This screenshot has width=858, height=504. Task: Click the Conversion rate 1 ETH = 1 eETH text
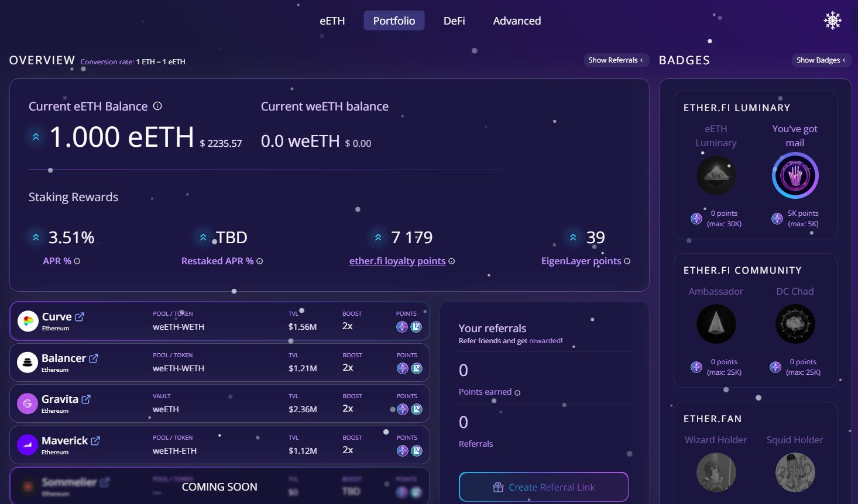point(133,61)
